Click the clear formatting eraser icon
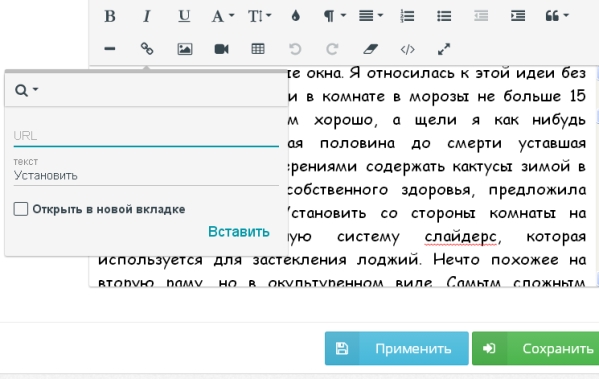Image resolution: width=599 pixels, height=379 pixels. point(370,49)
